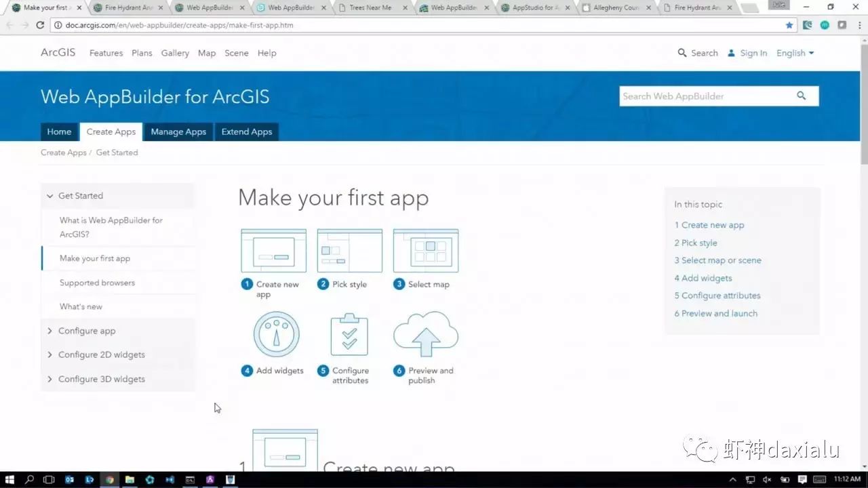
Task: Open What's new in sidebar
Action: tap(81, 306)
